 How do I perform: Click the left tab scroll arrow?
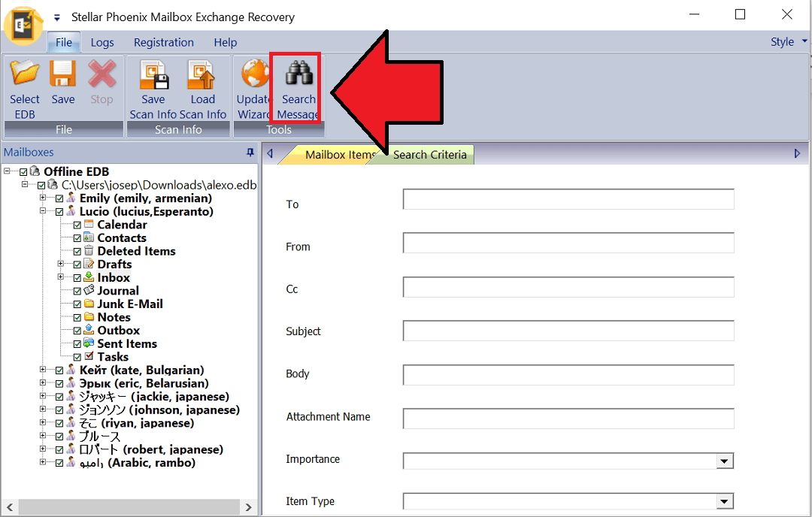(x=270, y=154)
